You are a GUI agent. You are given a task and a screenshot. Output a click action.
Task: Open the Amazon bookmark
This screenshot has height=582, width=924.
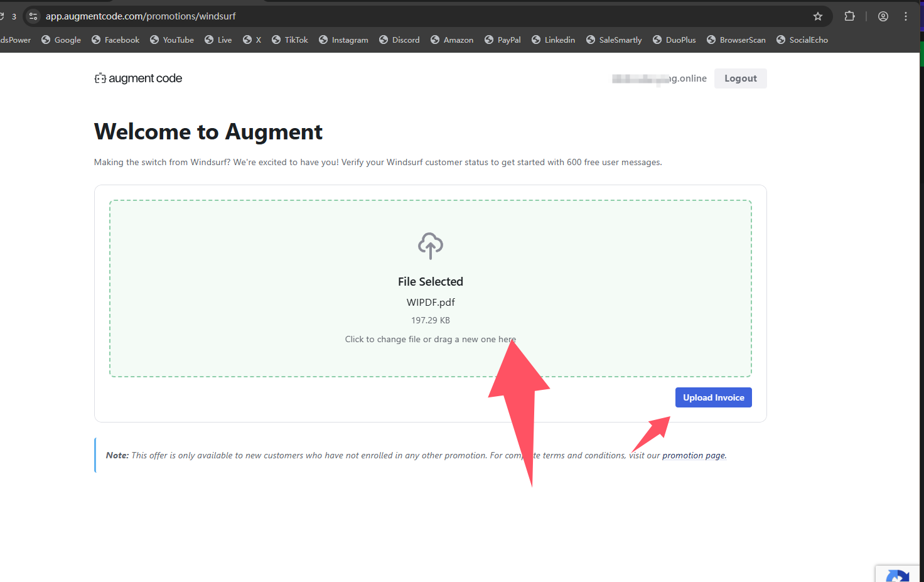point(452,40)
